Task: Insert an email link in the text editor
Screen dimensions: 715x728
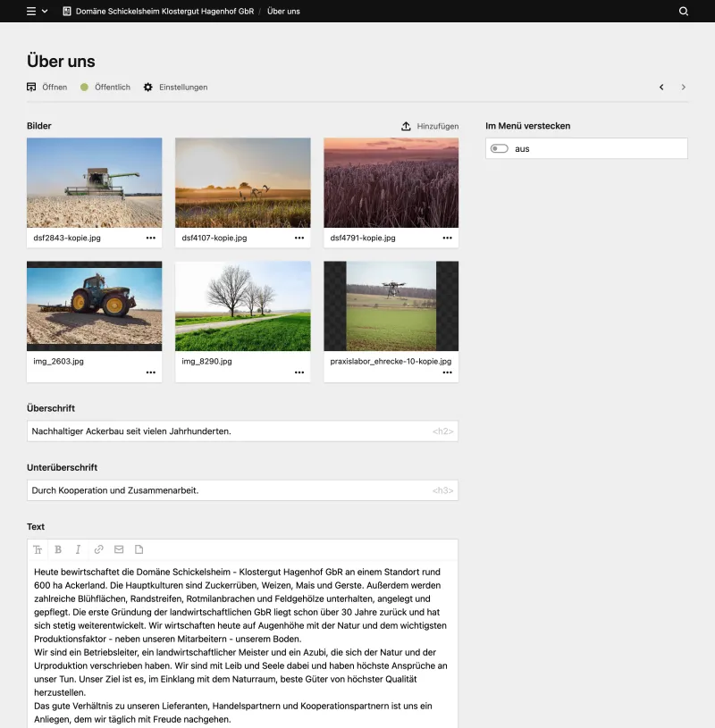Action: [119, 549]
